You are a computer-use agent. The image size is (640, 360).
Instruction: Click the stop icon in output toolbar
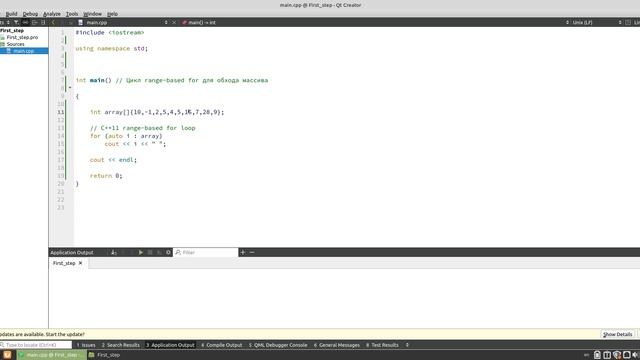150,253
